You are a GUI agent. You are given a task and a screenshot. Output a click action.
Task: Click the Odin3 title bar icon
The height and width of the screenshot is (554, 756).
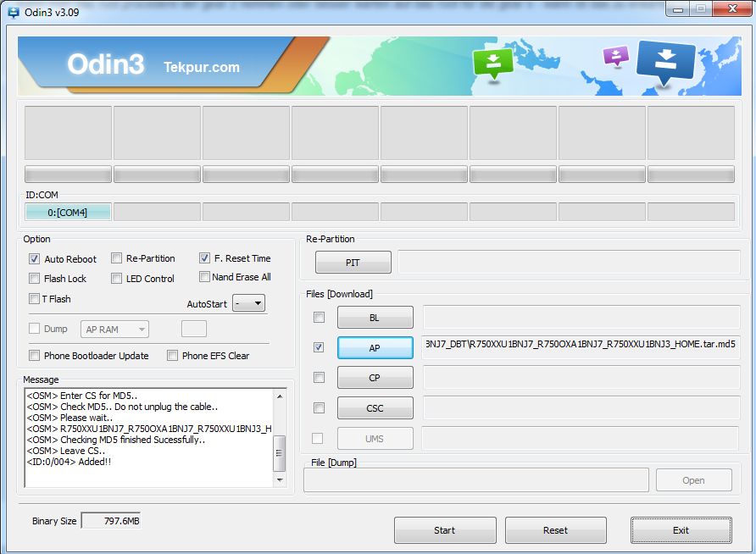14,13
